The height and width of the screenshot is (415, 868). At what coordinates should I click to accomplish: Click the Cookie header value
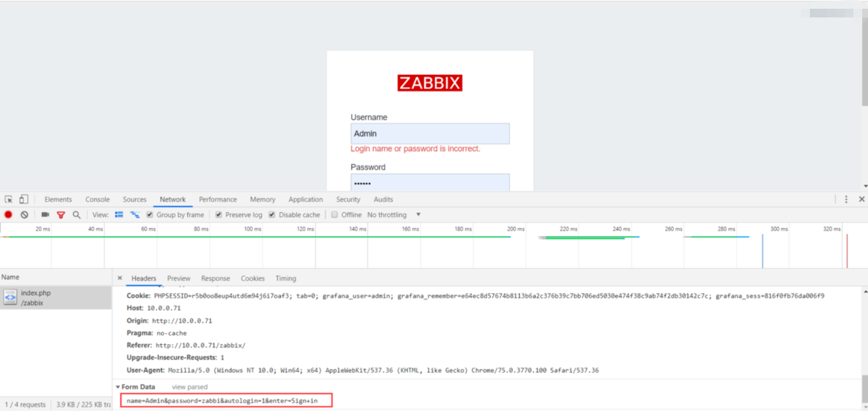(489, 296)
